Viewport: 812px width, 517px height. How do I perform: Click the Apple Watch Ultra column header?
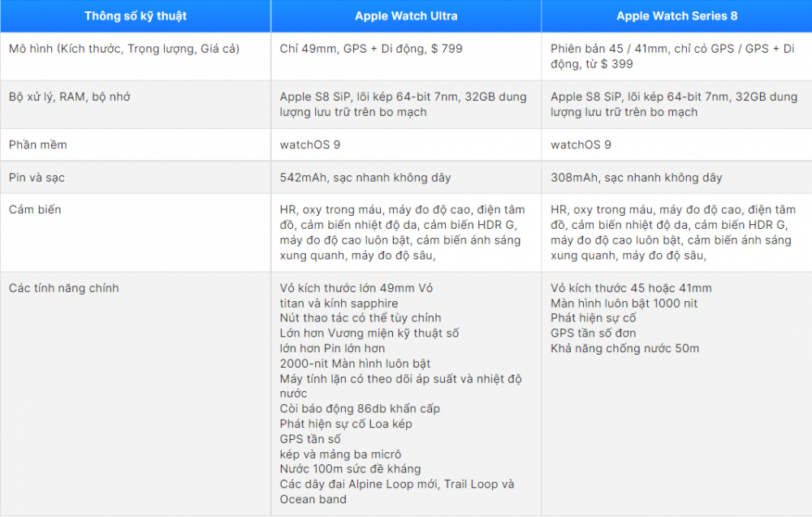point(406,15)
